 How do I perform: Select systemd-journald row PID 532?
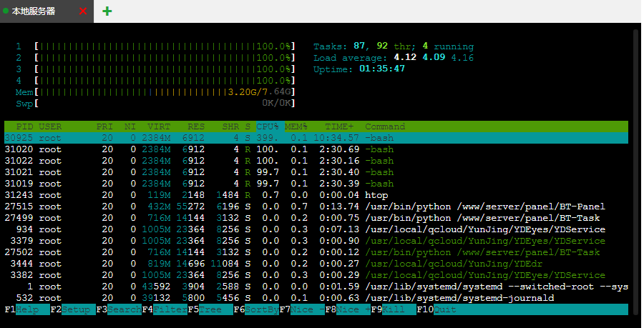click(x=316, y=298)
